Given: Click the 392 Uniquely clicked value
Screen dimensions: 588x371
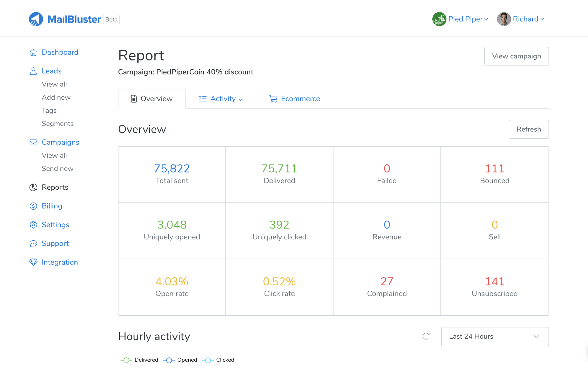Looking at the screenshot, I should click(279, 225).
